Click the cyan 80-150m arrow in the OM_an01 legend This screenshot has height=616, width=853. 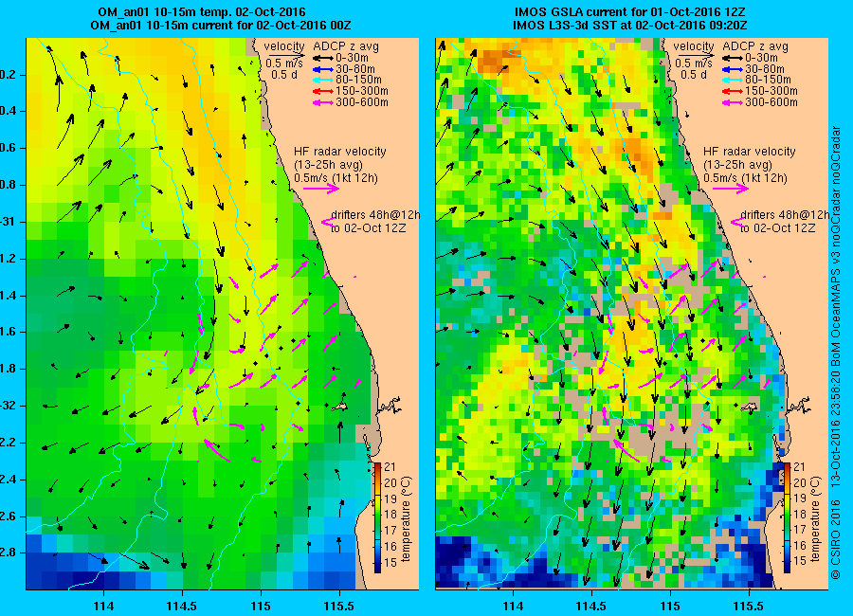322,80
